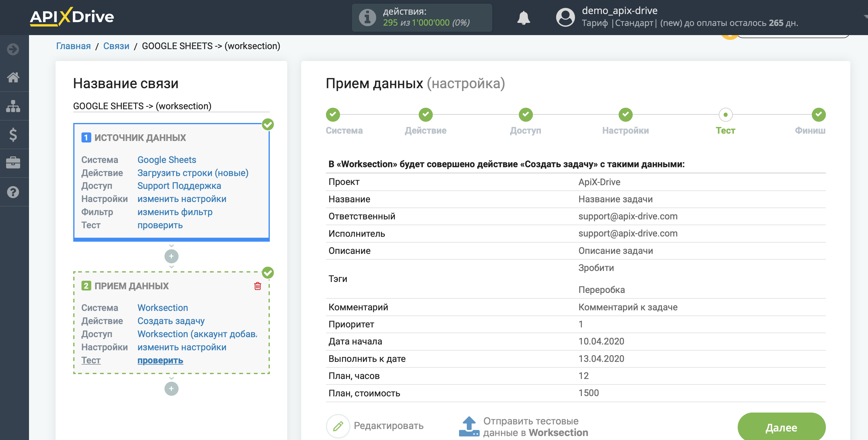The height and width of the screenshot is (440, 868).
Task: Click the Далее button
Action: 781,427
